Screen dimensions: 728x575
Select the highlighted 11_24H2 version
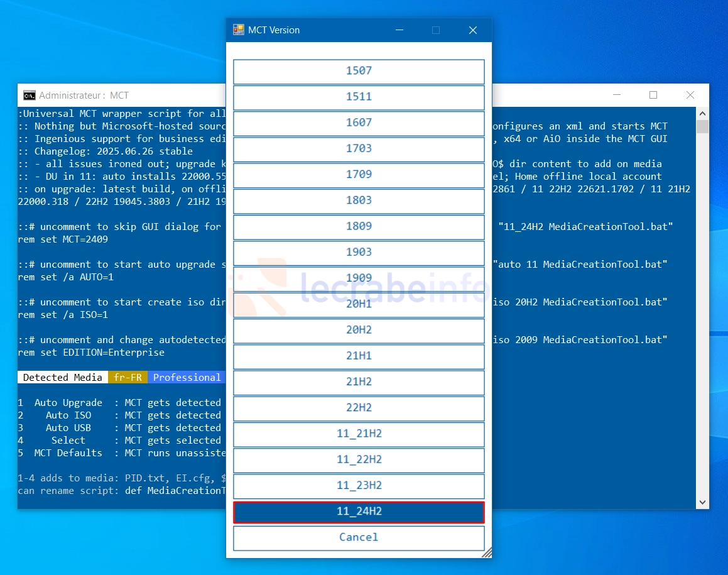tap(359, 512)
